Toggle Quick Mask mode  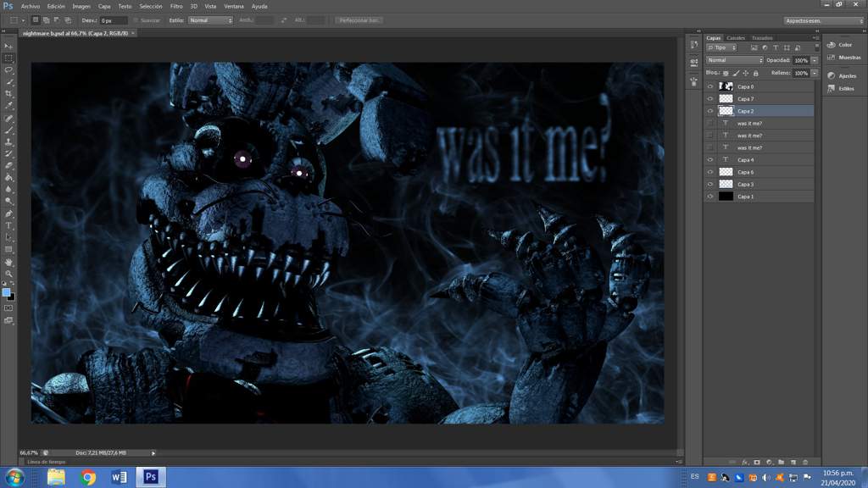point(8,308)
